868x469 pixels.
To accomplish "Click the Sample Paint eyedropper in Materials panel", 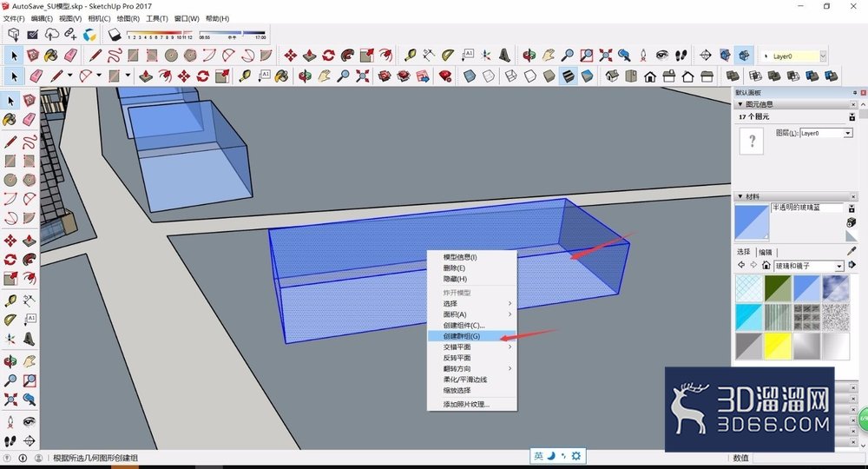I will point(852,251).
